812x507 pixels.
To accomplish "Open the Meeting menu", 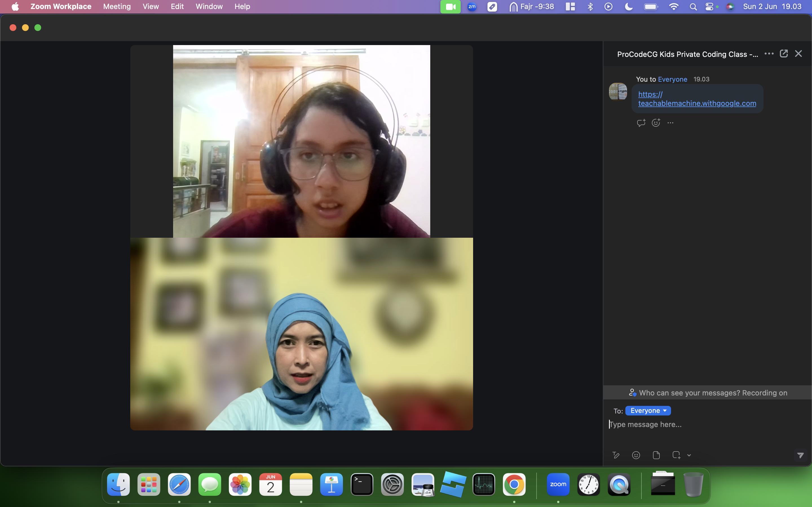I will 117,6.
